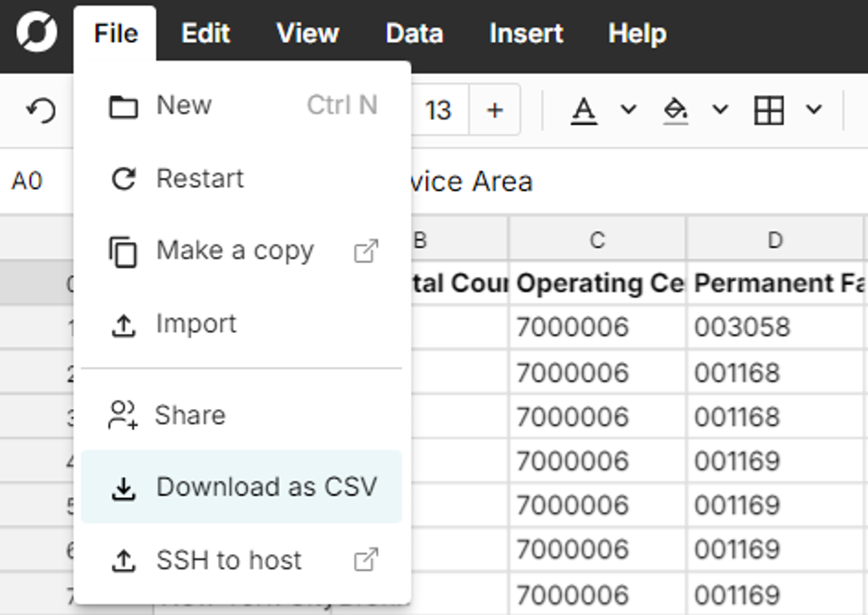
Task: Click Download as CSV
Action: pos(241,487)
